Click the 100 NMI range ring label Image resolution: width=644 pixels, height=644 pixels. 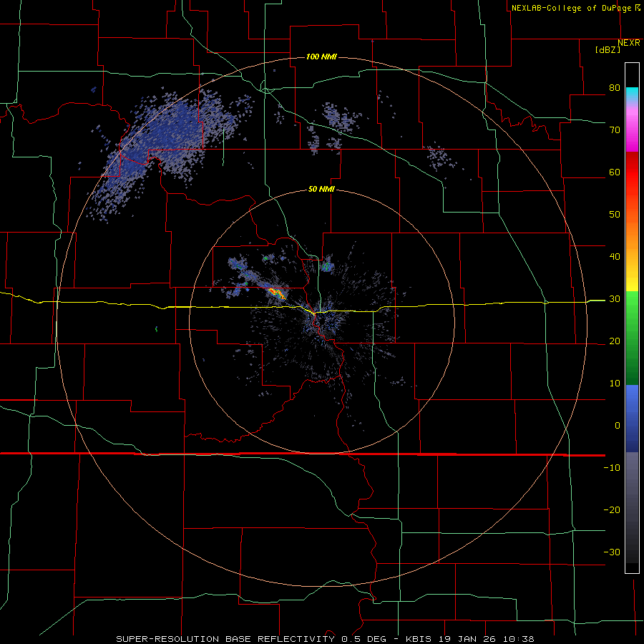pos(321,57)
